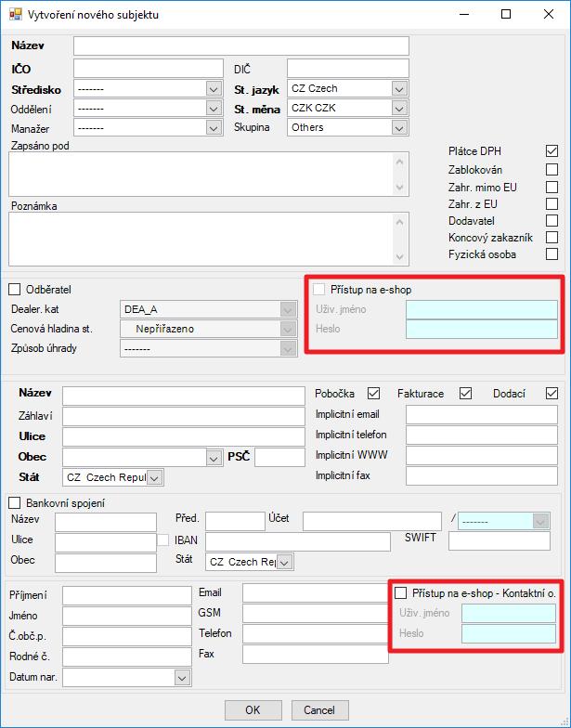
Task: Focus the Implicitní WWW field
Action: coord(482,455)
